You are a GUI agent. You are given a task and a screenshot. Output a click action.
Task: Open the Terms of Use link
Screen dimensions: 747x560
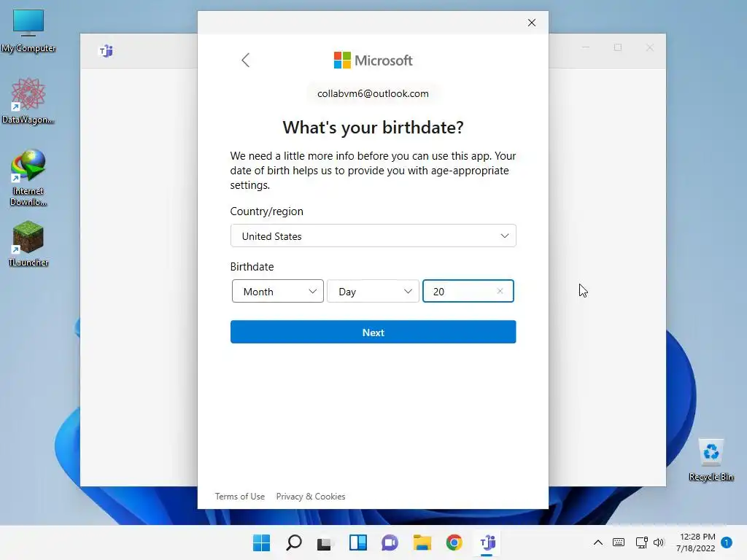(x=239, y=496)
